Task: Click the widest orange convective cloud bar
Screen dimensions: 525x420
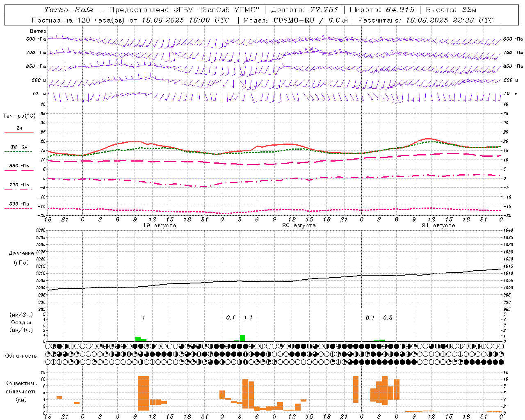Action: pos(144,393)
